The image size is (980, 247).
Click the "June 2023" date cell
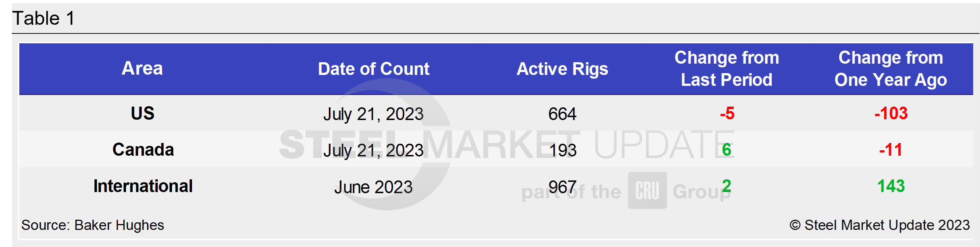[373, 187]
